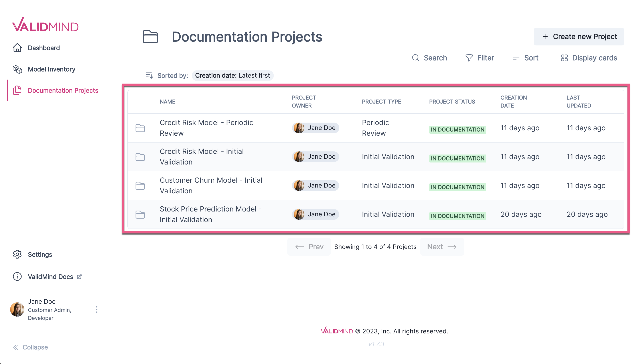
Task: Open the Sort options
Action: point(525,58)
